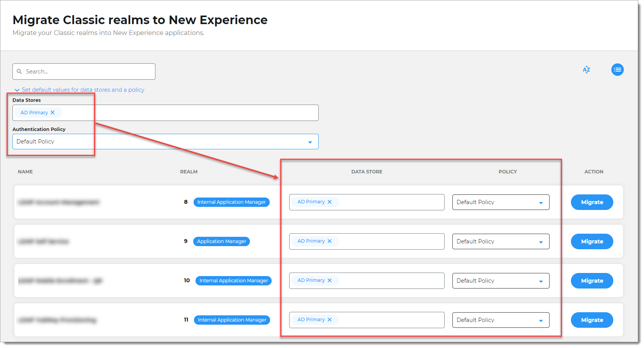The image size is (644, 348).
Task: Collapse the 'Set default values' section
Action: [x=17, y=90]
